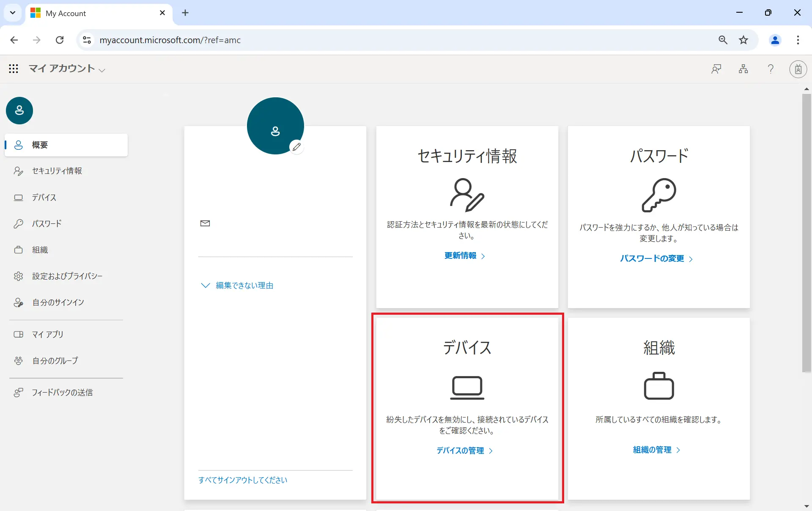
Task: Click the laptop icon in デバイス card
Action: (x=467, y=387)
